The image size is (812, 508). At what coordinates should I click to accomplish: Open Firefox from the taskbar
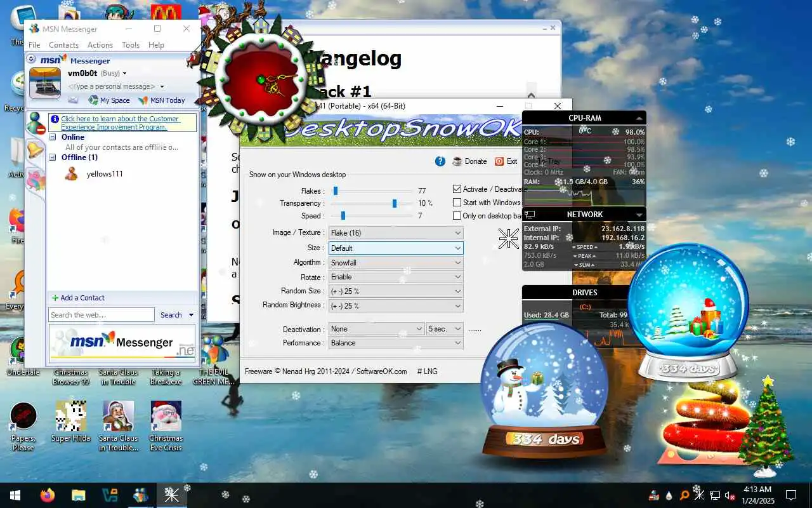coord(48,495)
